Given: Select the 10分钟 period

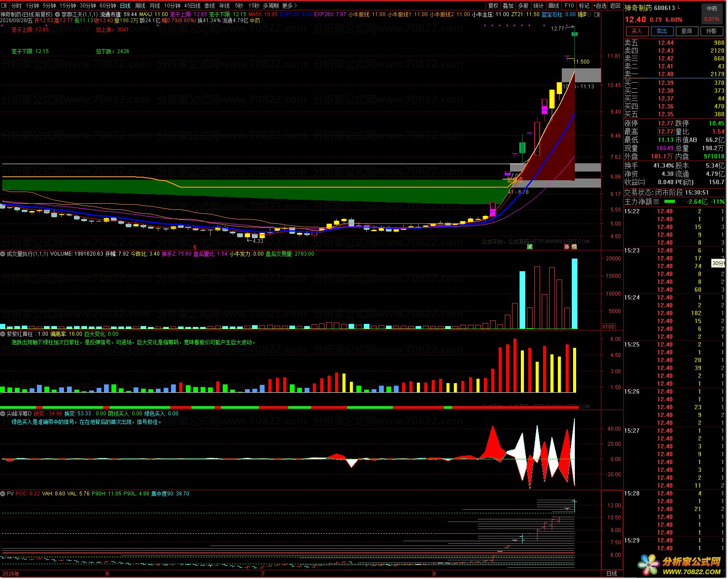Looking at the screenshot, I should 172,6.
